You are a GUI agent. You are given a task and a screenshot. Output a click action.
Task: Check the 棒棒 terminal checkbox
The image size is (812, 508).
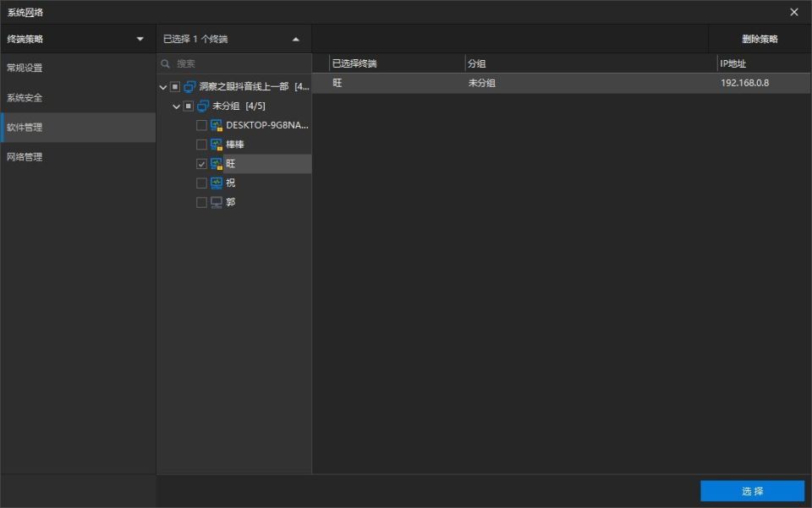coord(201,145)
